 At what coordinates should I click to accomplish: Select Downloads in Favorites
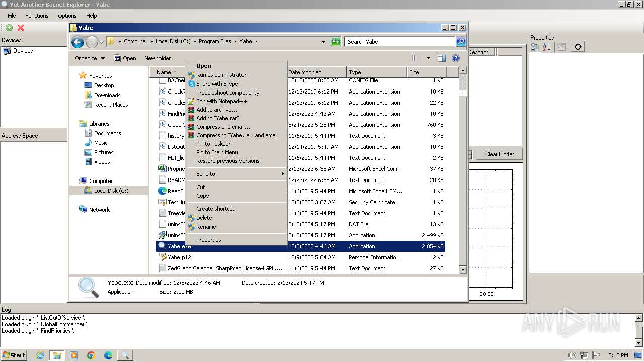pyautogui.click(x=107, y=95)
